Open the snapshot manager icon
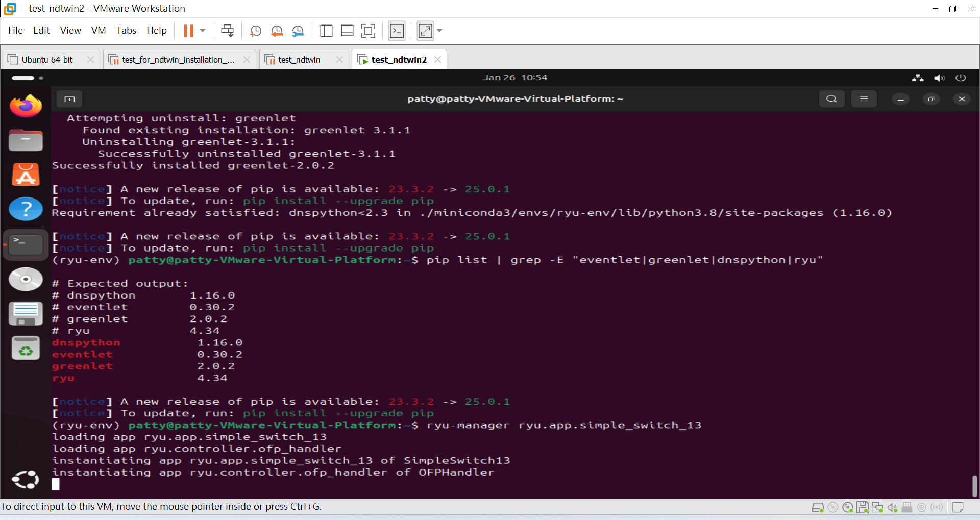 (x=298, y=31)
